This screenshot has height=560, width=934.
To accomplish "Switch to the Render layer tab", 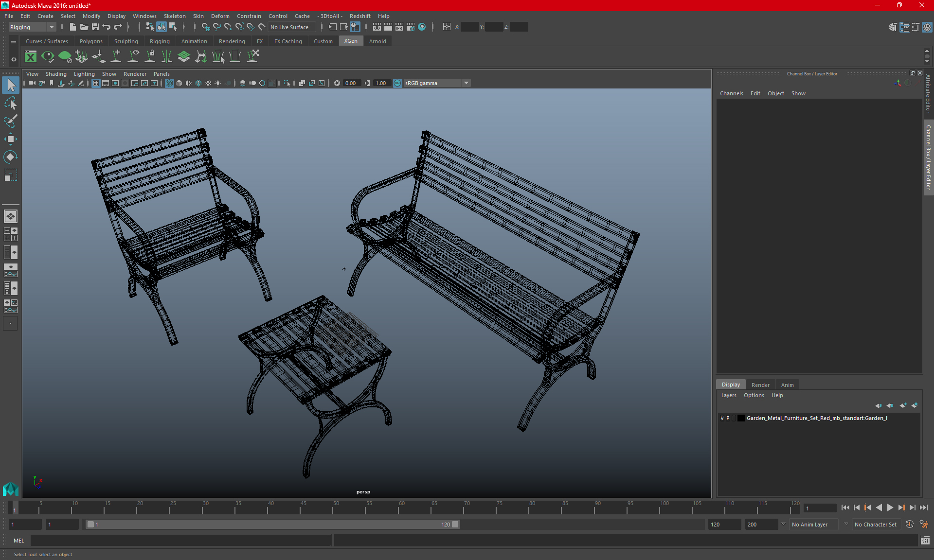I will coord(760,385).
